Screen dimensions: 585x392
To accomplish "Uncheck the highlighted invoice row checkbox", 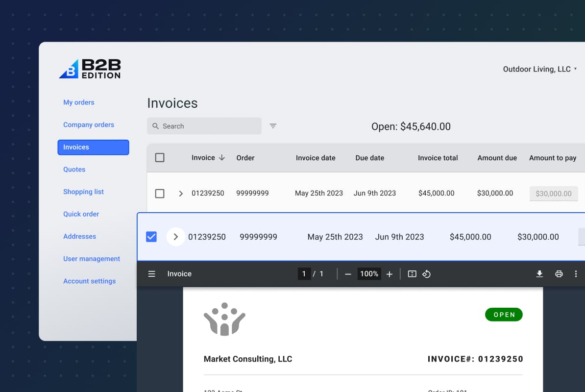I will pyautogui.click(x=151, y=237).
